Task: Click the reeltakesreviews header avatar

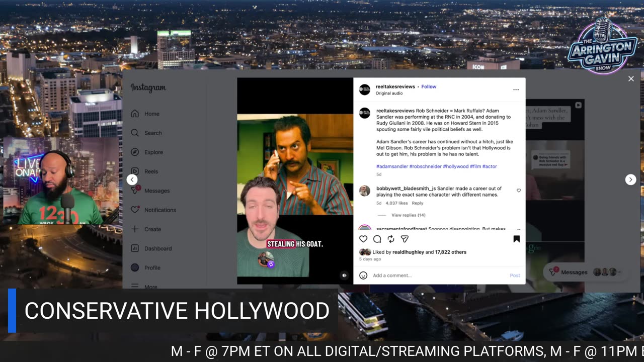Action: click(x=365, y=89)
